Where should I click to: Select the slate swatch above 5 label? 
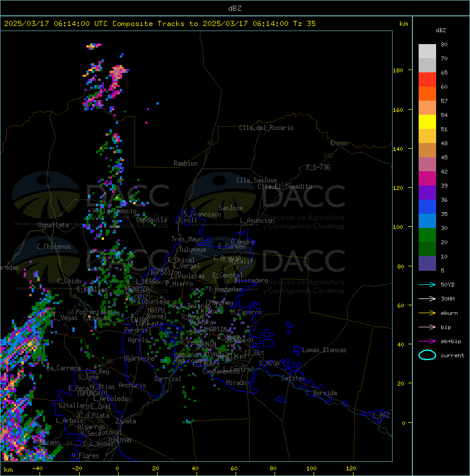point(427,263)
